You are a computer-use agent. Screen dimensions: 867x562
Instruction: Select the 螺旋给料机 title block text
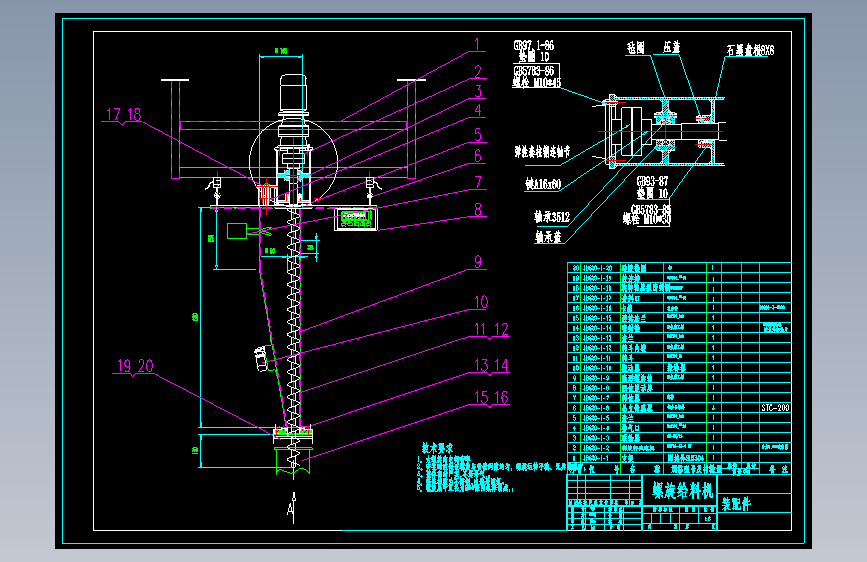(683, 490)
